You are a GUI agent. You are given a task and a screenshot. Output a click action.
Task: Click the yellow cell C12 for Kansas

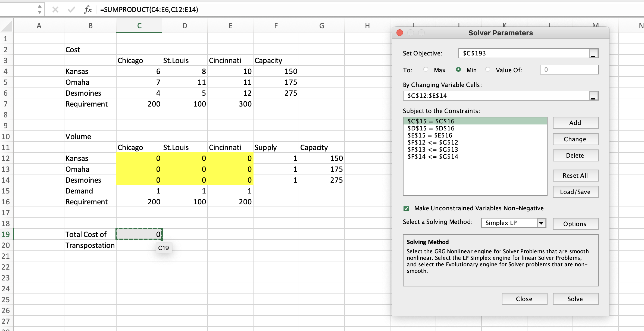point(139,158)
